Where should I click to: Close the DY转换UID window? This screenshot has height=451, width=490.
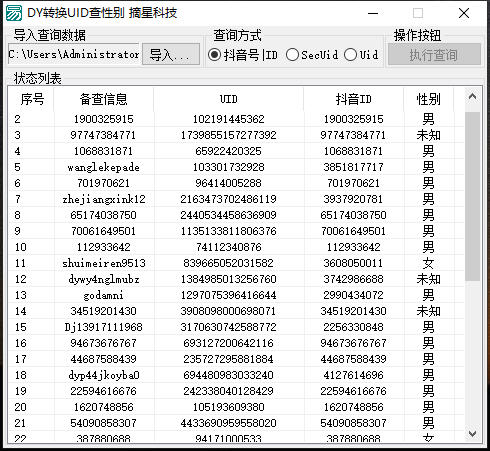[464, 13]
